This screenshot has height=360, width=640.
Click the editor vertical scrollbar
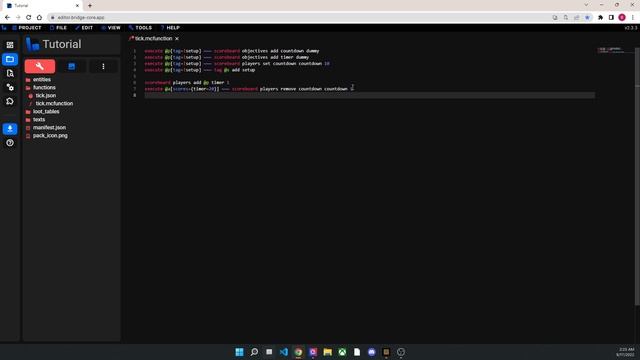click(x=637, y=176)
